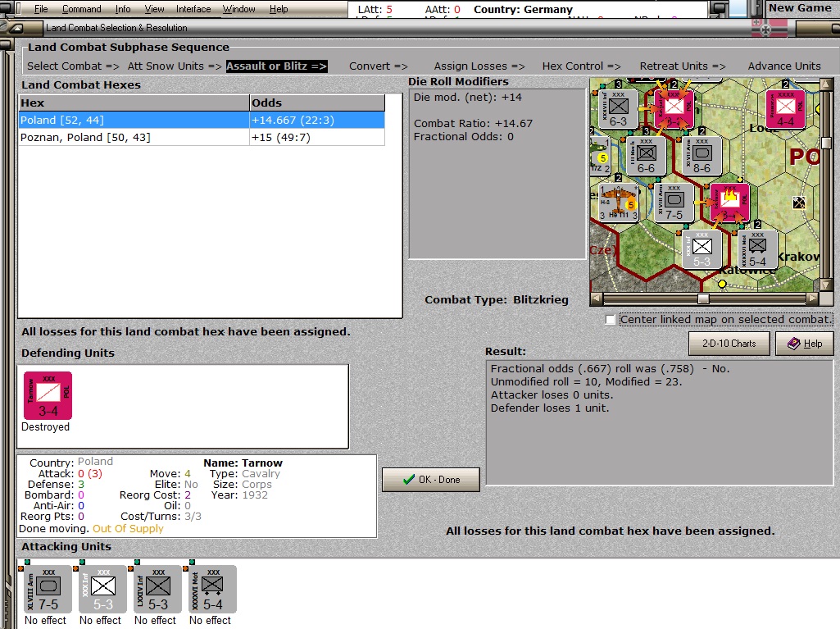Click the 6-3 infantry counter on the map

(x=618, y=109)
